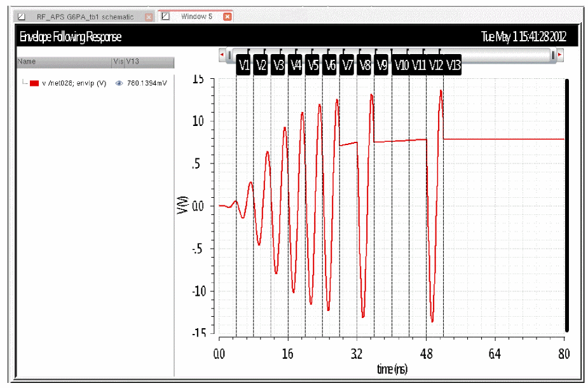Screen dimensions: 588x388
Task: Select vertical marker V3
Action: click(x=278, y=66)
